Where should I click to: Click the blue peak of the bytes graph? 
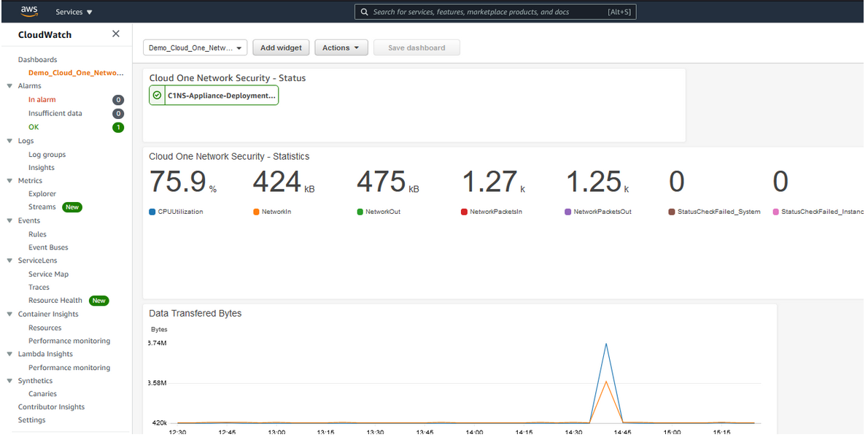point(606,344)
